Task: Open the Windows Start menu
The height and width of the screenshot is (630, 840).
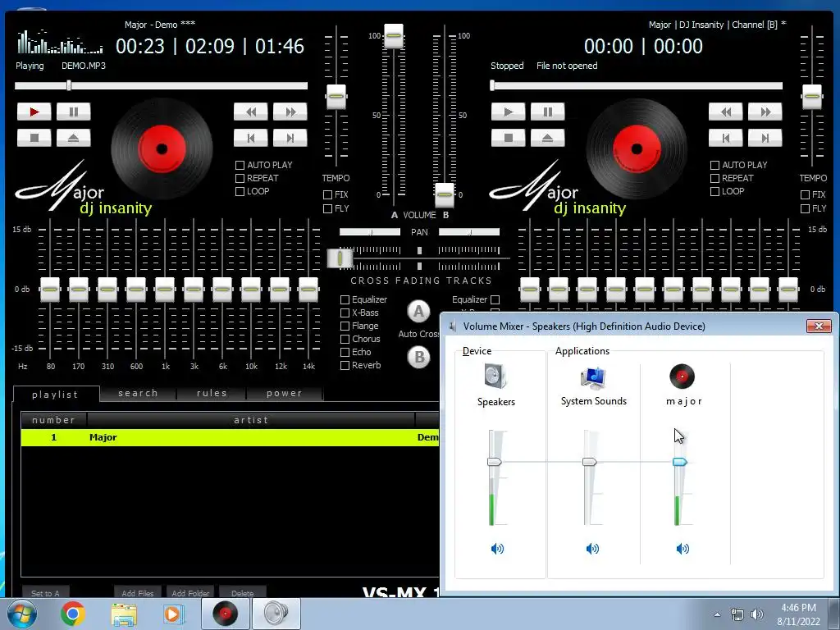Action: (21, 614)
